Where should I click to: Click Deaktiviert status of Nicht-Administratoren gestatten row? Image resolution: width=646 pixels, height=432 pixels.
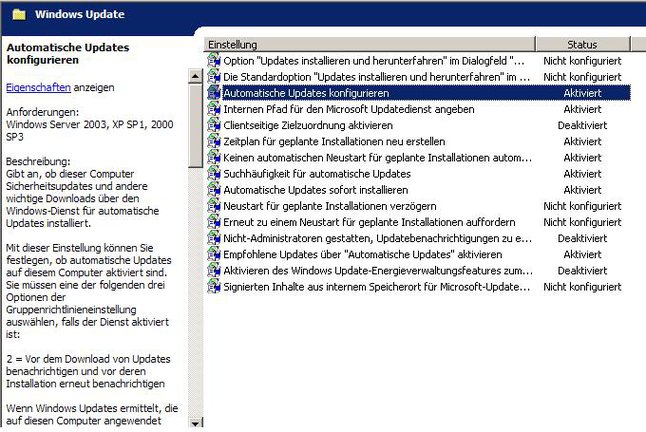tap(582, 238)
